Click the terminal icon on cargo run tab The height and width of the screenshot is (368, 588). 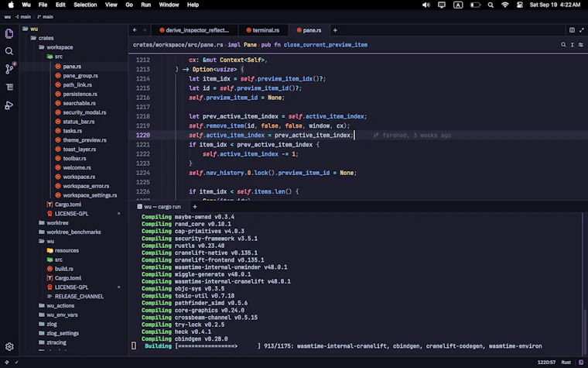tap(140, 207)
